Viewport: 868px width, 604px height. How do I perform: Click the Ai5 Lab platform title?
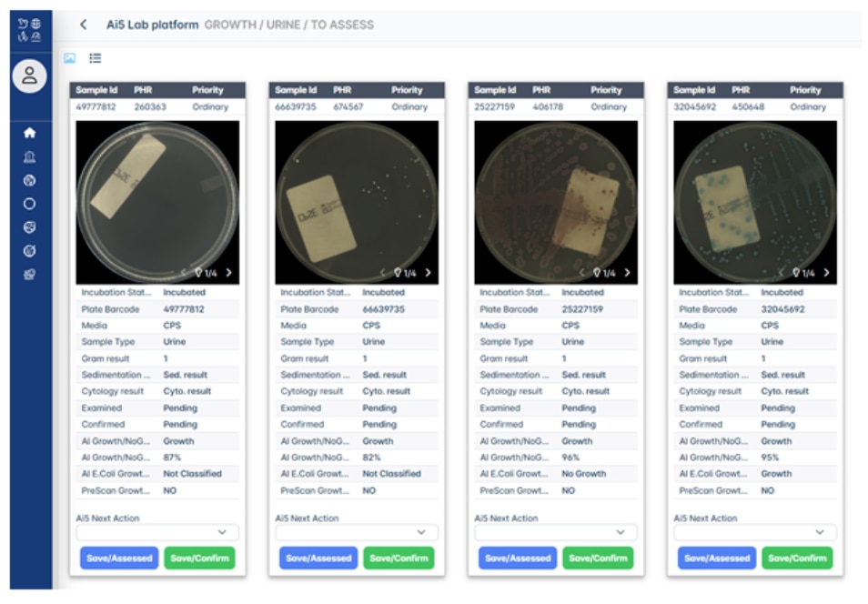coord(152,25)
